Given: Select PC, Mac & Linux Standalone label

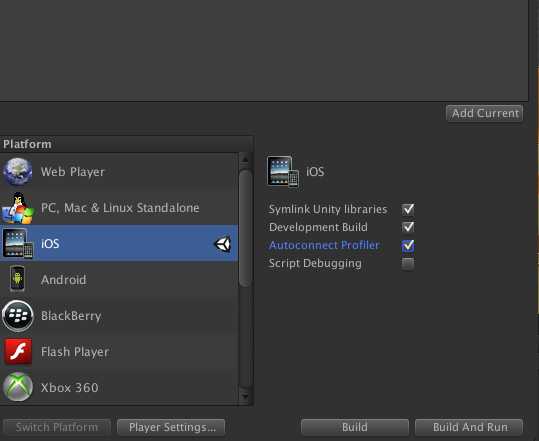Looking at the screenshot, I should (120, 208).
